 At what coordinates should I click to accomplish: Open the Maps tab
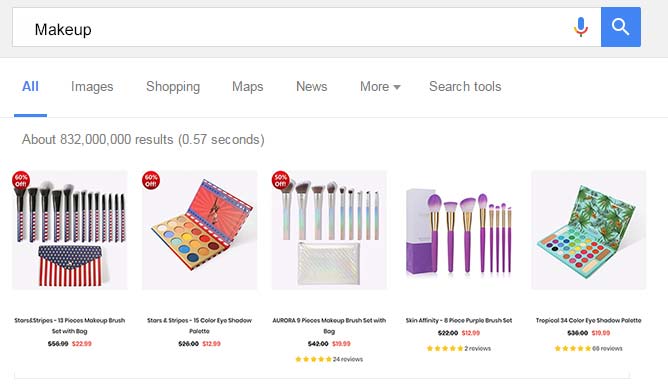(248, 86)
